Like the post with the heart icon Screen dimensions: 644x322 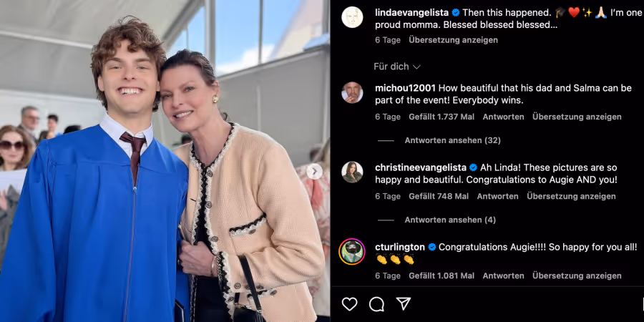tap(349, 304)
